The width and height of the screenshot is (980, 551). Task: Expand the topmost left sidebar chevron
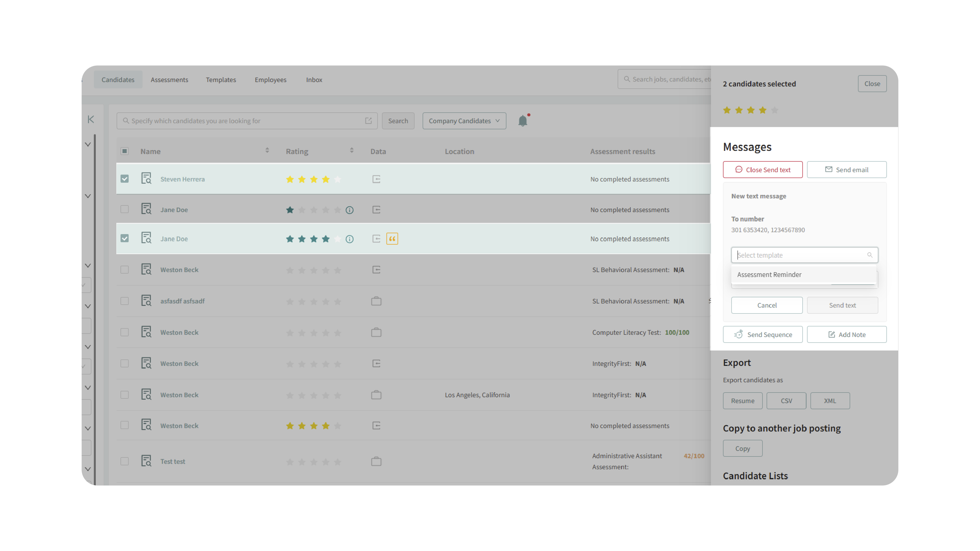point(88,144)
